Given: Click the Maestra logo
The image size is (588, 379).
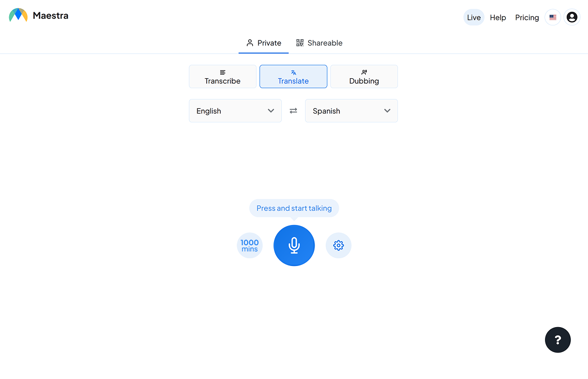Looking at the screenshot, I should pyautogui.click(x=38, y=15).
